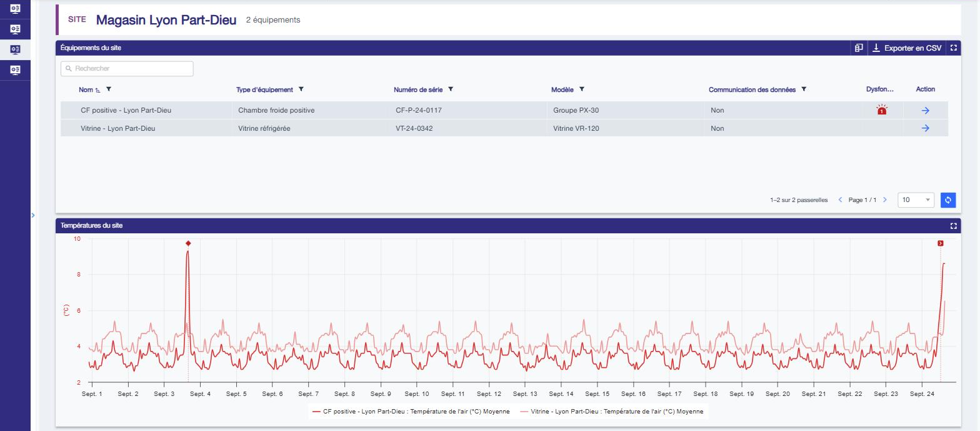Open the rows-per-page dropdown showing 10
Screen dimensions: 980x431
pyautogui.click(x=916, y=200)
